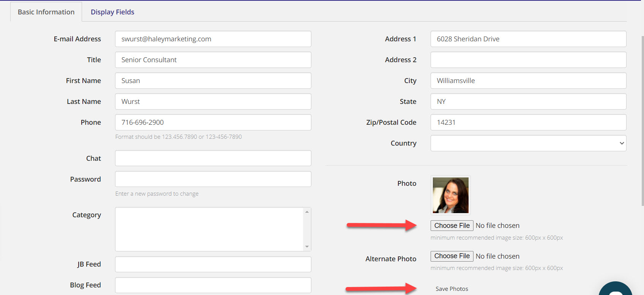Focus the Title field with Senior Consultant
The height and width of the screenshot is (295, 644).
coord(213,60)
